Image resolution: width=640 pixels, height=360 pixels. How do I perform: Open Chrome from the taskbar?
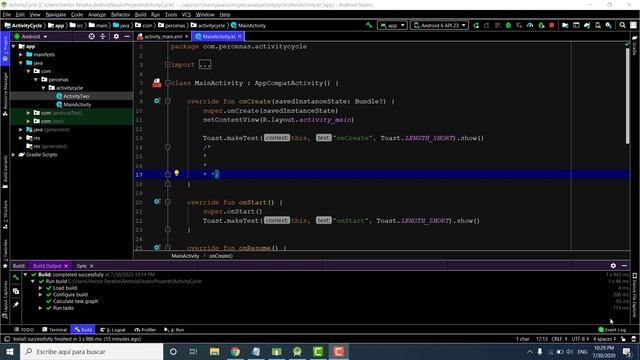(235, 351)
